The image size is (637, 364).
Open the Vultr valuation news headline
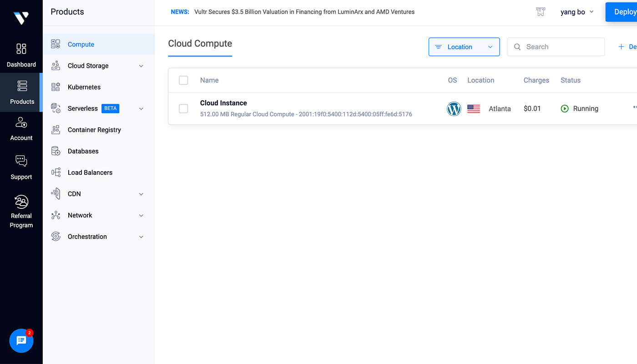coord(304,12)
